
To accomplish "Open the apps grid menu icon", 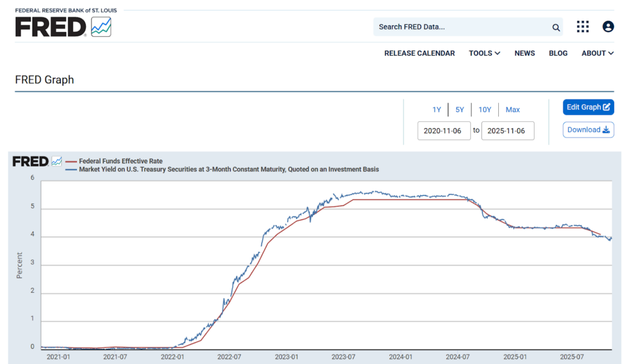I will pyautogui.click(x=583, y=26).
